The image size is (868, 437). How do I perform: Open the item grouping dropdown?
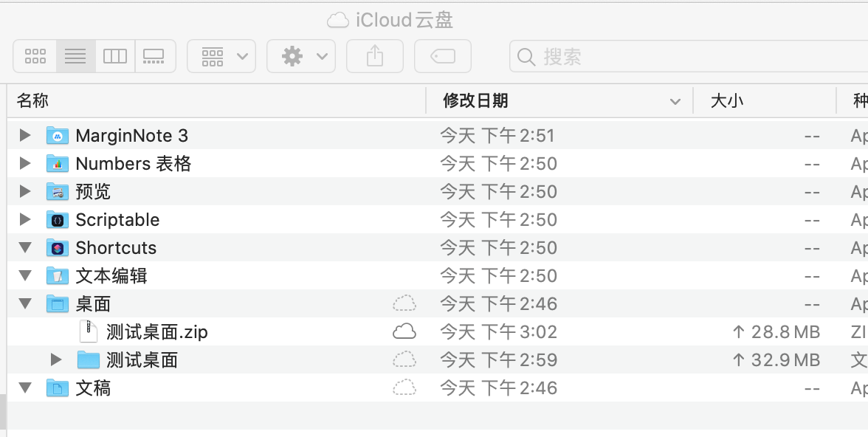[221, 56]
